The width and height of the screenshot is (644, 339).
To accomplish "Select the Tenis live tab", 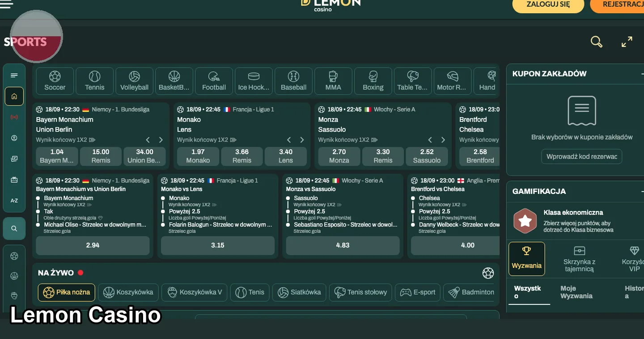I will pos(250,292).
